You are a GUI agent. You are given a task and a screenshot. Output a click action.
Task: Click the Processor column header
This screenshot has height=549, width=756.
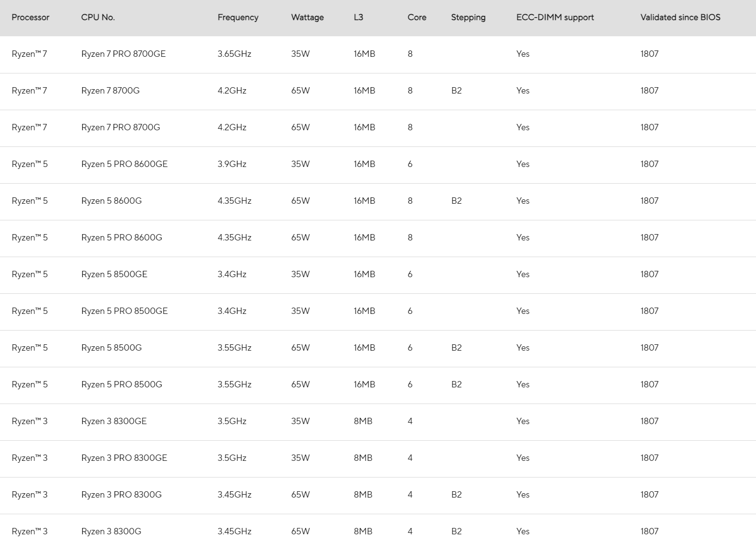30,18
